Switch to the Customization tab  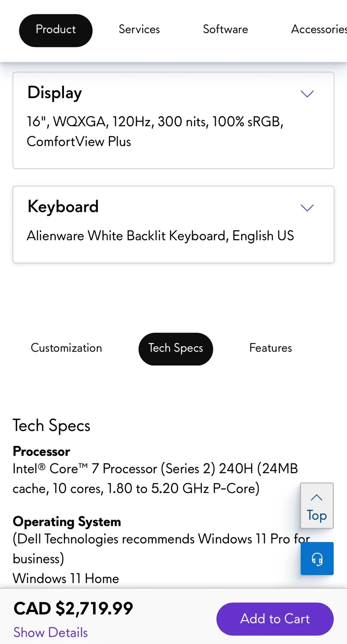click(66, 348)
